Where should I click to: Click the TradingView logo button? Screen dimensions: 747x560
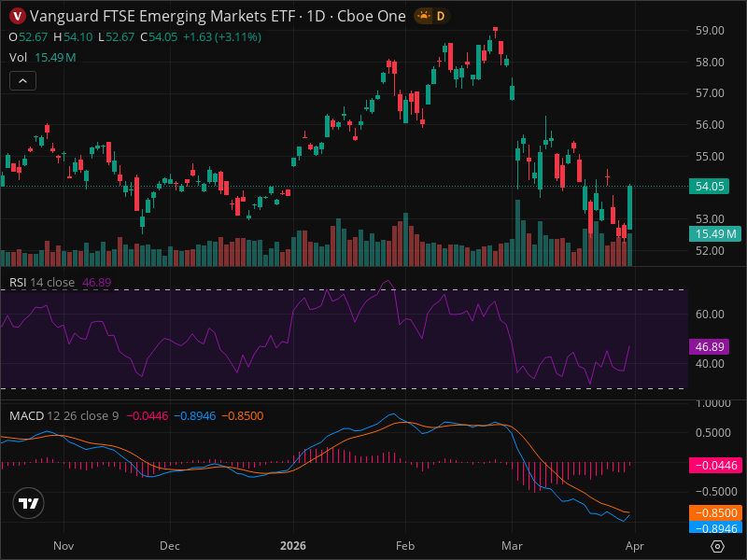coord(29,503)
